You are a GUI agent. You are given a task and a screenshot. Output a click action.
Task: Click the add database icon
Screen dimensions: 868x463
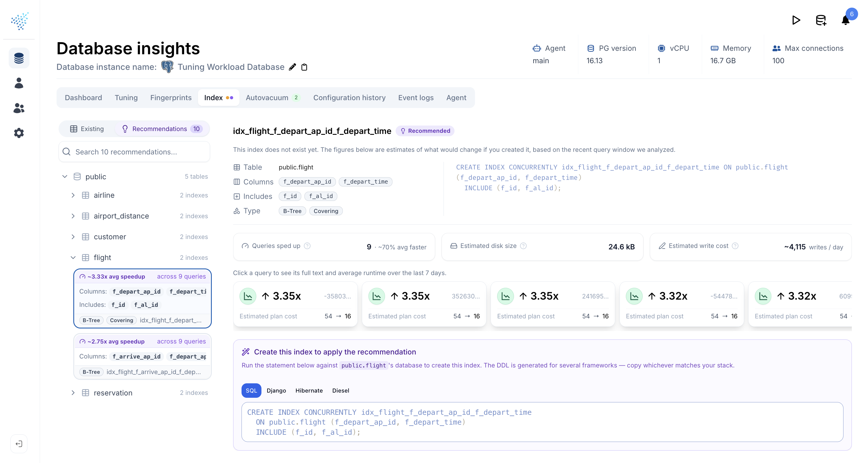click(x=821, y=20)
